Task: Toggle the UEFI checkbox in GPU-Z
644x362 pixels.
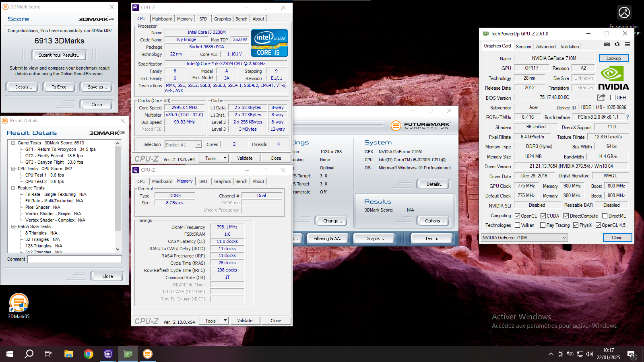Action: [613, 98]
